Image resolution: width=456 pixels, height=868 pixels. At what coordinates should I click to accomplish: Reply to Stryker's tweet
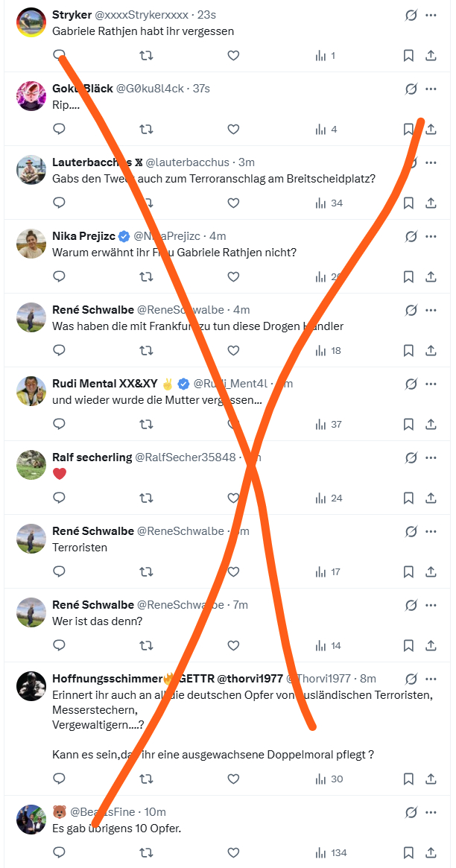tap(60, 55)
